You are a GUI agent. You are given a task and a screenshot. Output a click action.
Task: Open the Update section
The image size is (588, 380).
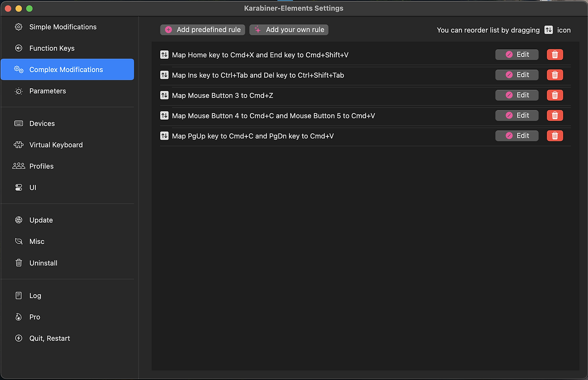68,220
